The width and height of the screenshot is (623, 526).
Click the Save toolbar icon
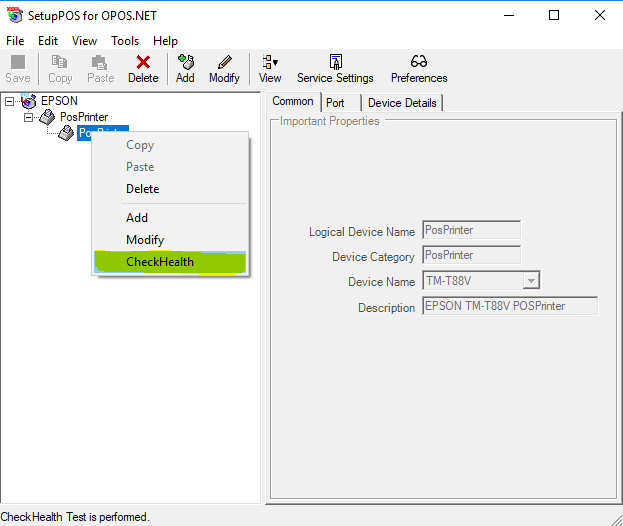coord(18,62)
